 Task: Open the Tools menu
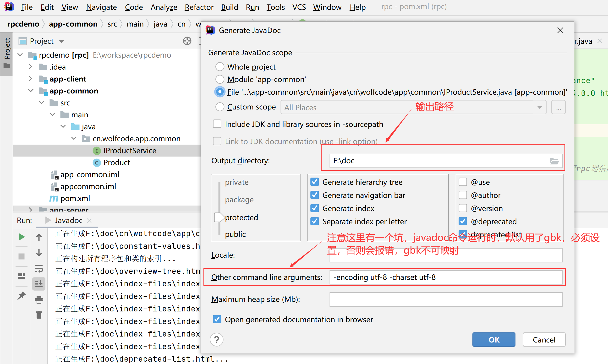coord(275,7)
